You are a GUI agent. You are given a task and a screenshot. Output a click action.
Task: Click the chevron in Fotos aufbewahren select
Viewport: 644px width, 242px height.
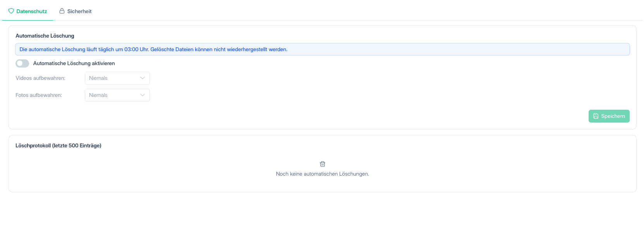tap(143, 95)
